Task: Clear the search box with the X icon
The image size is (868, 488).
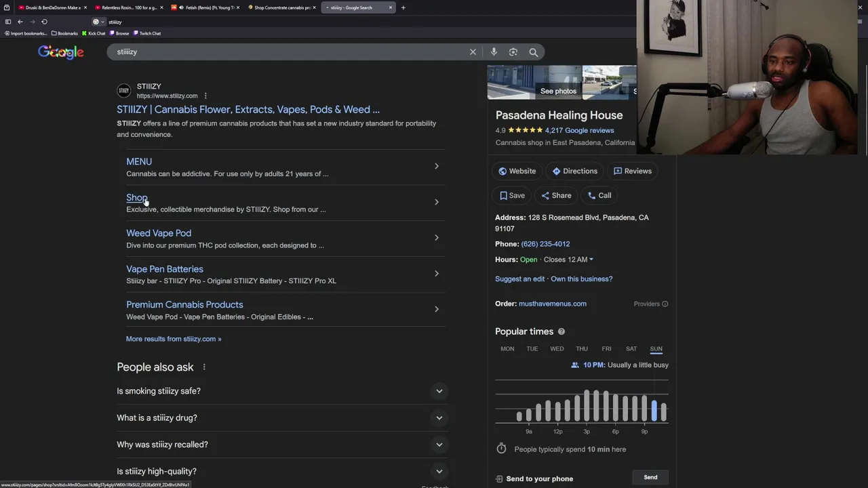Action: tap(473, 52)
